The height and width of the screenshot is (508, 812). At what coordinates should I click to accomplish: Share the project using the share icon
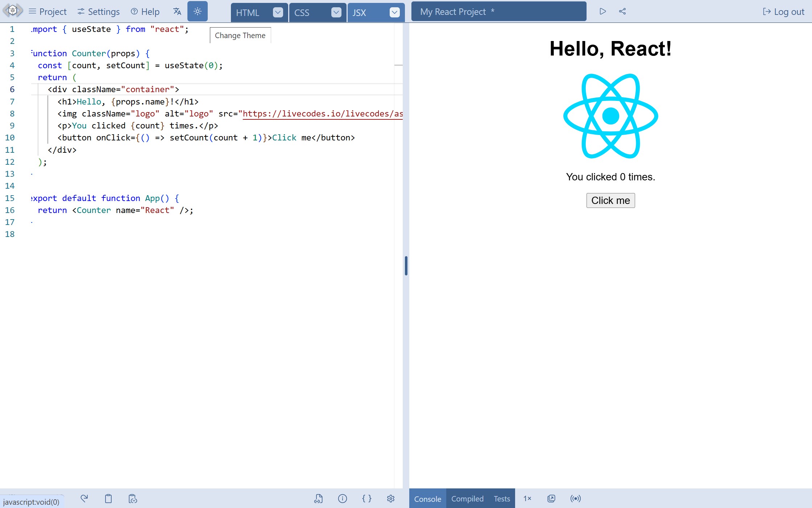(x=622, y=11)
